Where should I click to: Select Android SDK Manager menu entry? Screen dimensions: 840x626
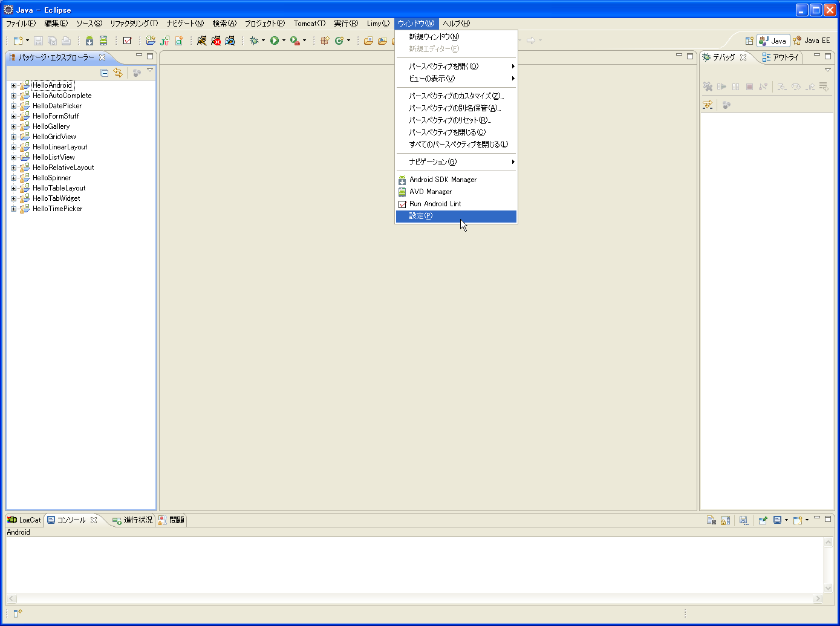(456, 180)
